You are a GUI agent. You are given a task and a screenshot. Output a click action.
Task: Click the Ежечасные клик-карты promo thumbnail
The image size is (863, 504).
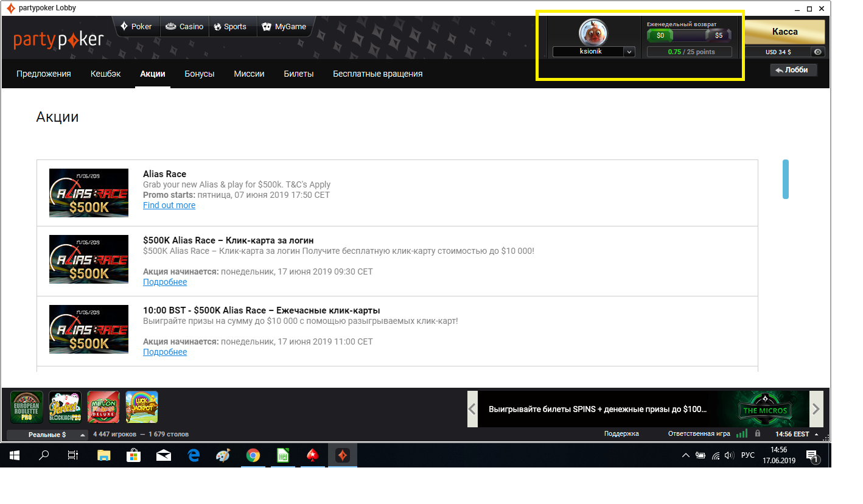89,329
